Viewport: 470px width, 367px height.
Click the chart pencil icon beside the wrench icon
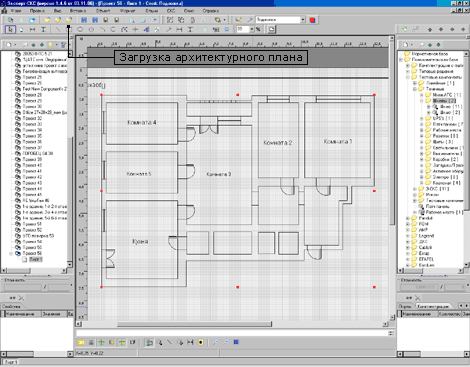[238, 20]
